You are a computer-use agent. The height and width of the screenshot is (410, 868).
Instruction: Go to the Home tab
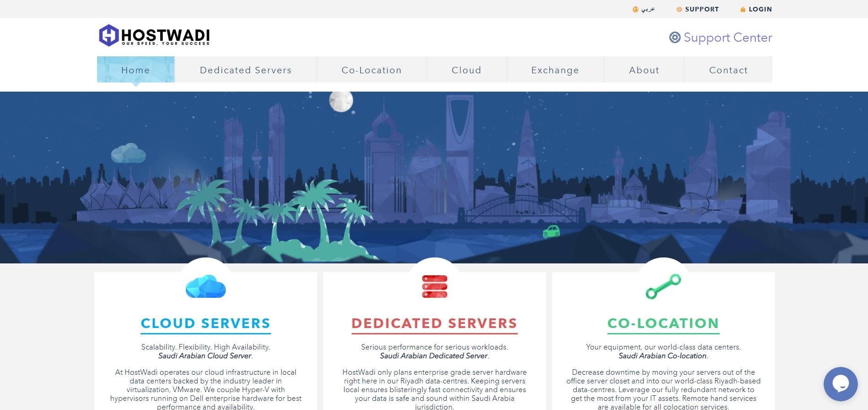136,70
